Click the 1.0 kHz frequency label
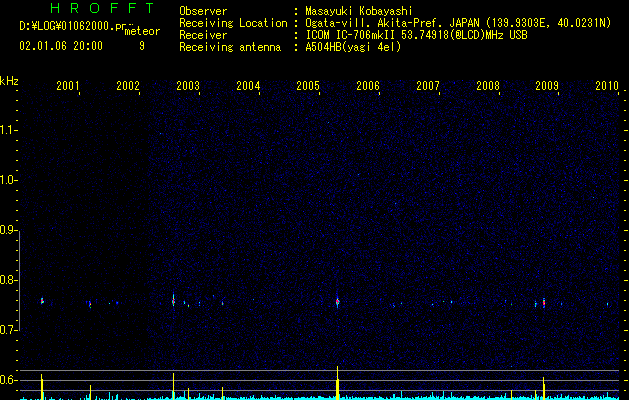Viewport: 629px width, 400px height. tap(9, 180)
